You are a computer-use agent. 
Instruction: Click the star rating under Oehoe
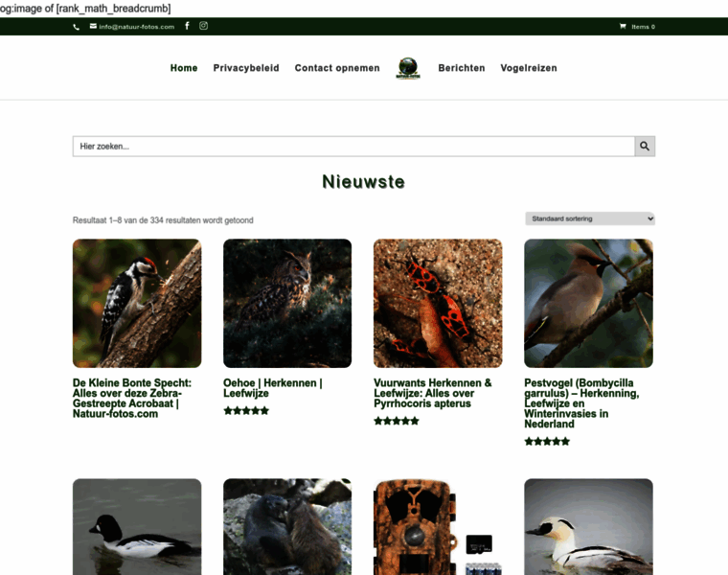[246, 410]
